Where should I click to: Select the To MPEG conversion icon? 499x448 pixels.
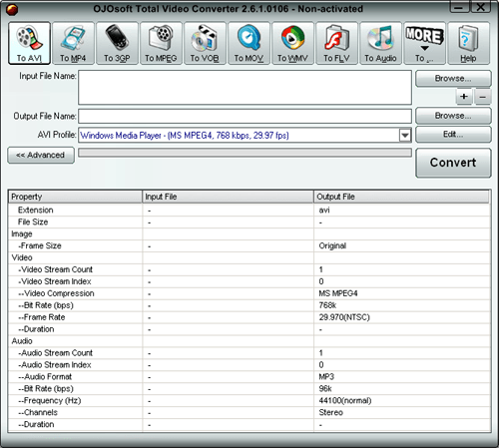pyautogui.click(x=161, y=43)
